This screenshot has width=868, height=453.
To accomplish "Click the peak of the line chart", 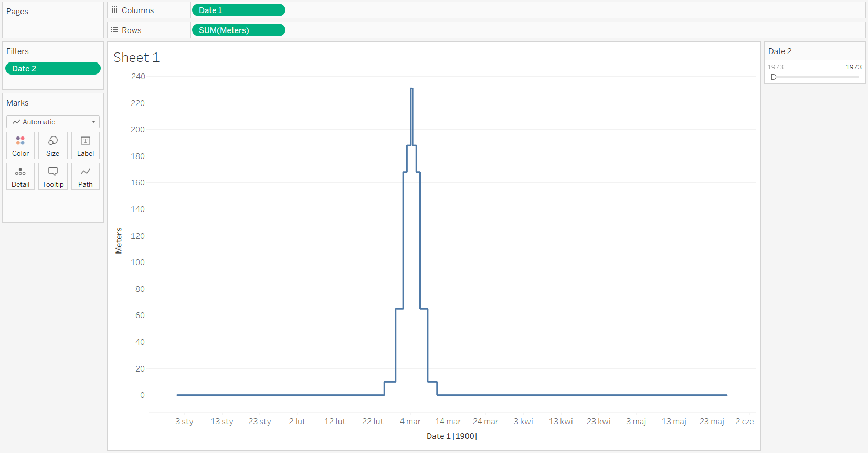I will (x=411, y=89).
